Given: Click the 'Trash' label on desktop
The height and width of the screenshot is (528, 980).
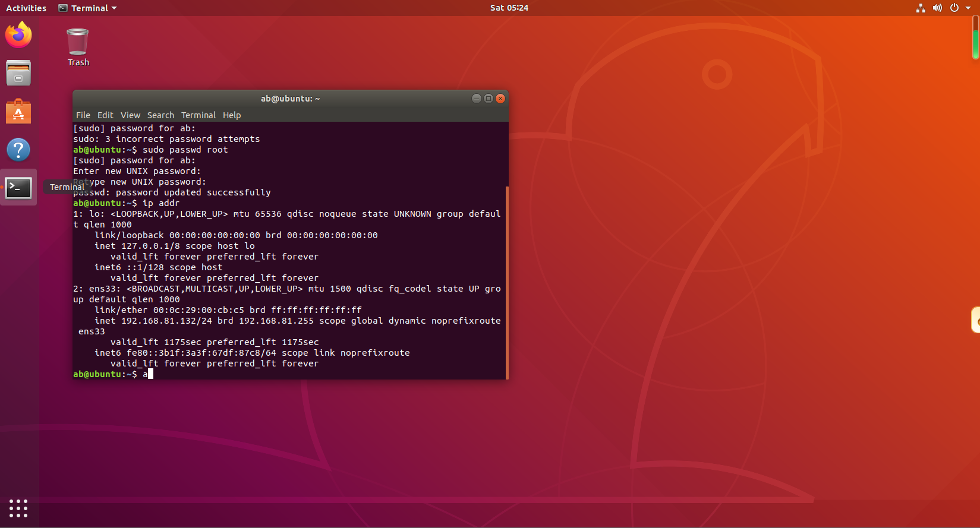Looking at the screenshot, I should coord(78,62).
